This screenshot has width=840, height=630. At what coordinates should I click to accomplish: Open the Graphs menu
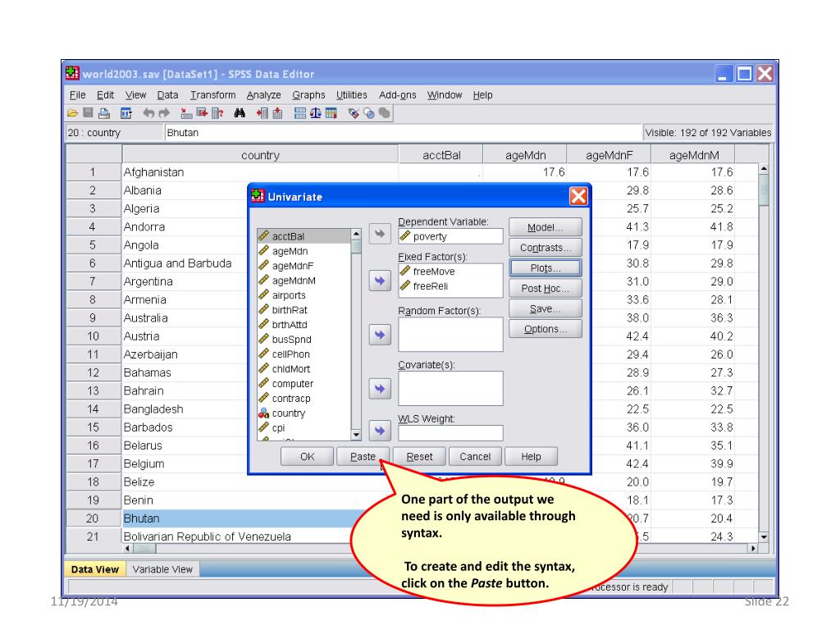click(x=308, y=95)
